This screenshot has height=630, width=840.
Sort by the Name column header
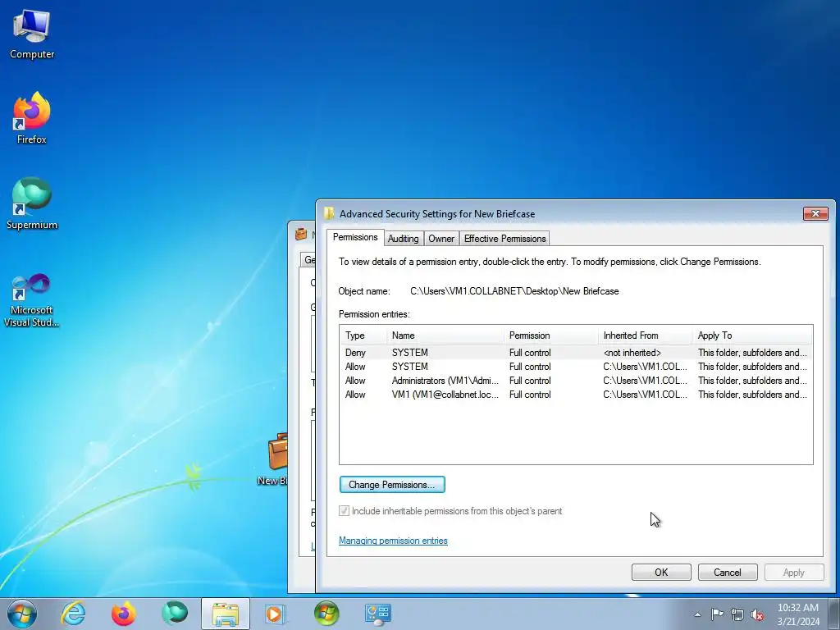pyautogui.click(x=445, y=336)
